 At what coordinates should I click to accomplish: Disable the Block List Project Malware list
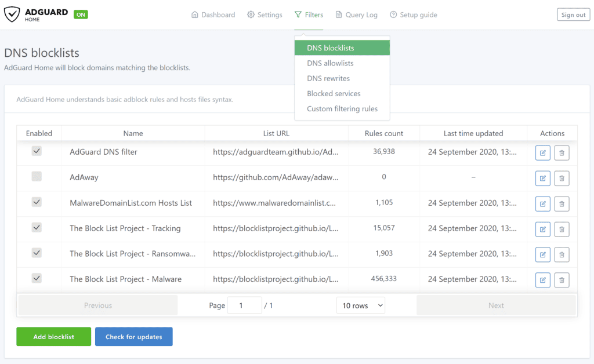37,278
